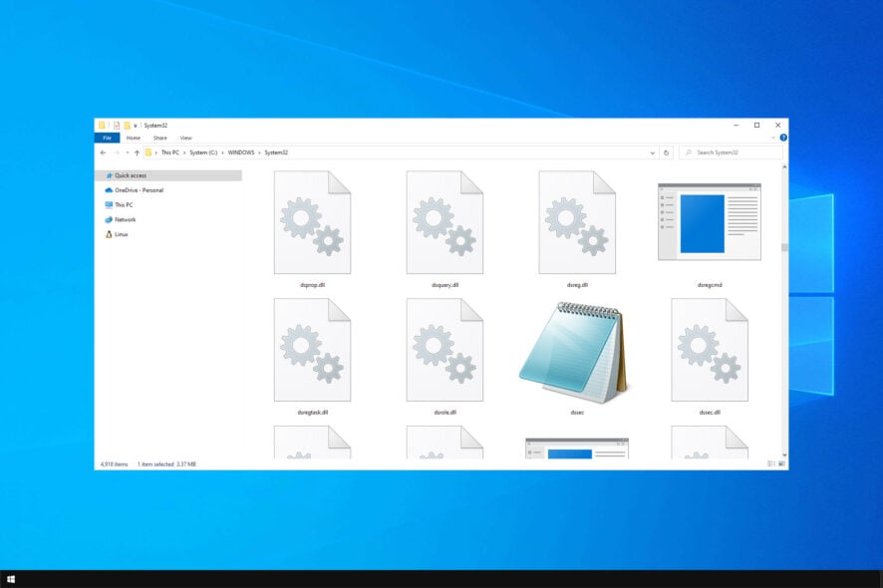Image resolution: width=883 pixels, height=588 pixels.
Task: Switch to the View ribbon tab
Action: [x=185, y=138]
